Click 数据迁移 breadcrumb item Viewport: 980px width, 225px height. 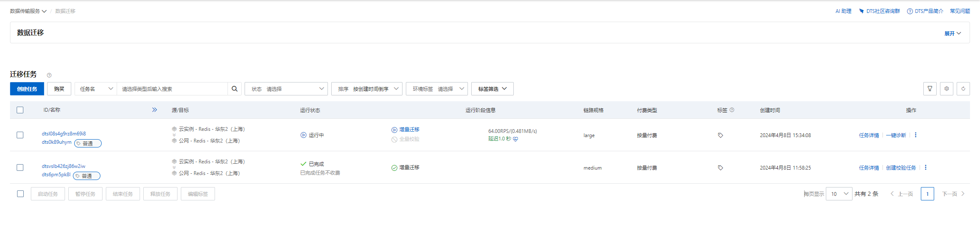point(65,11)
